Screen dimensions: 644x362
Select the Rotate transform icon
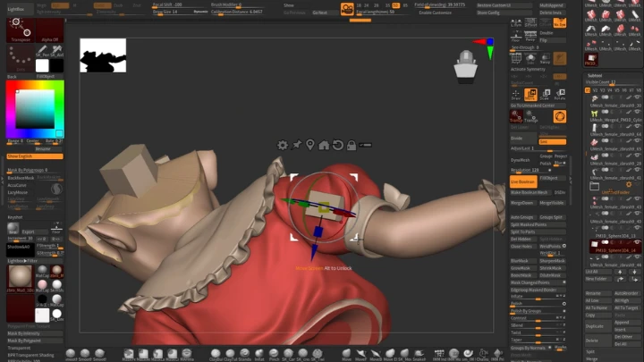[560, 95]
